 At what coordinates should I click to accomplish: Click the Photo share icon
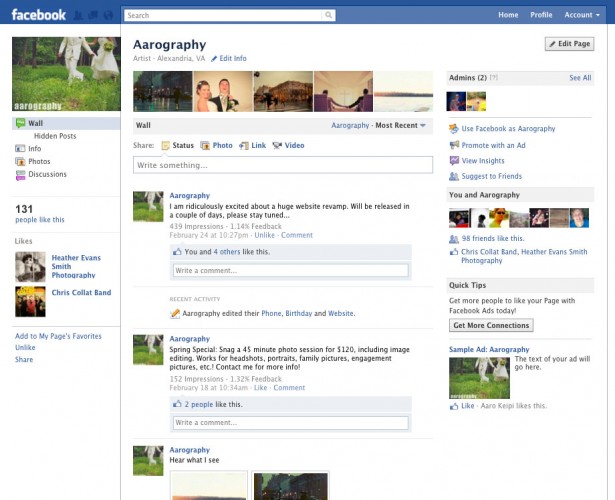click(x=205, y=145)
